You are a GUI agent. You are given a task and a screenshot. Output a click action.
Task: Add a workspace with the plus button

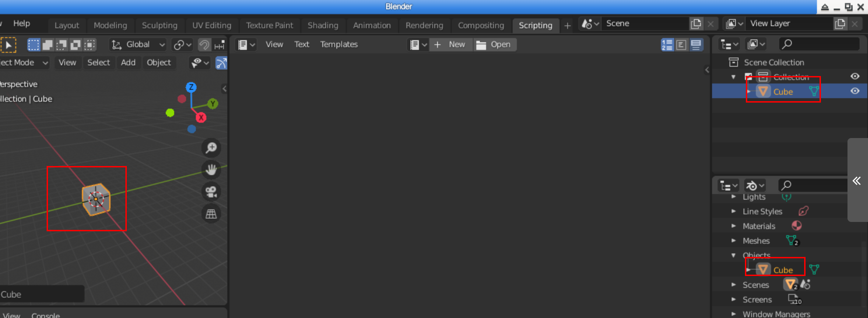(x=567, y=26)
